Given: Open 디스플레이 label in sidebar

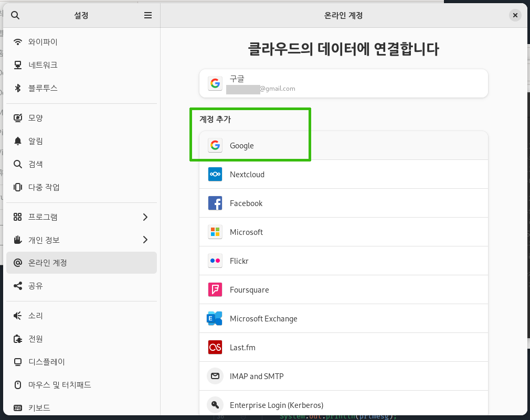Looking at the screenshot, I should (47, 362).
